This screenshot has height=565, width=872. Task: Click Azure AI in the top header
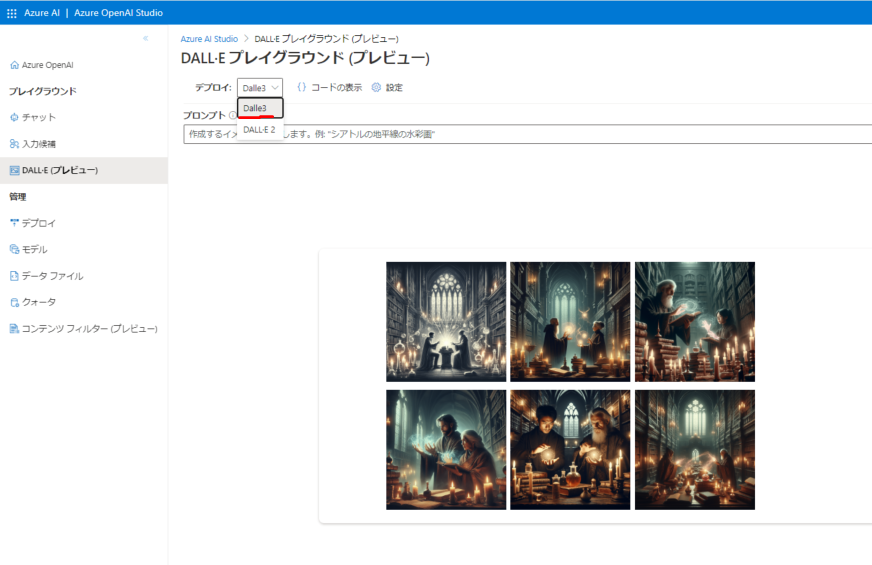tap(42, 13)
